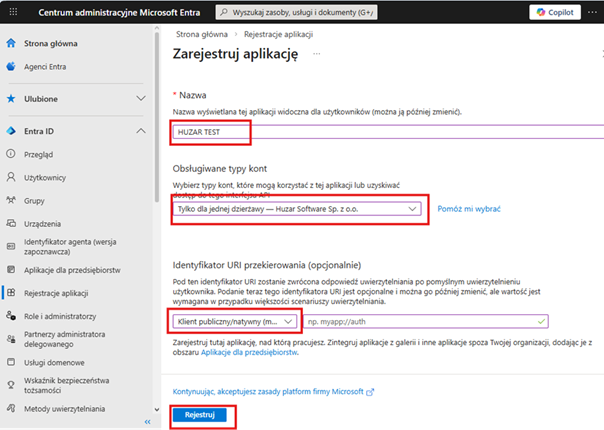Click the Agenci Entra icon
The width and height of the screenshot is (604, 430).
click(x=11, y=67)
